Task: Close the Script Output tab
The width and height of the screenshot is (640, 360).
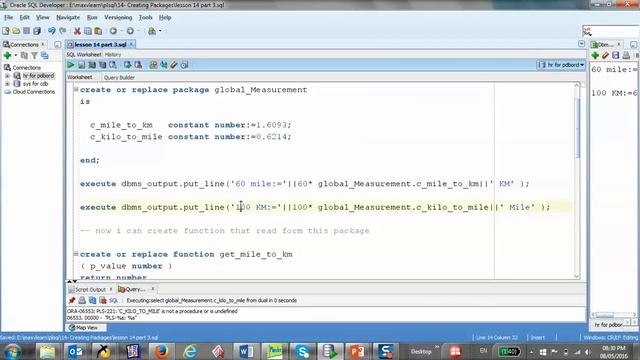Action: pyautogui.click(x=111, y=289)
